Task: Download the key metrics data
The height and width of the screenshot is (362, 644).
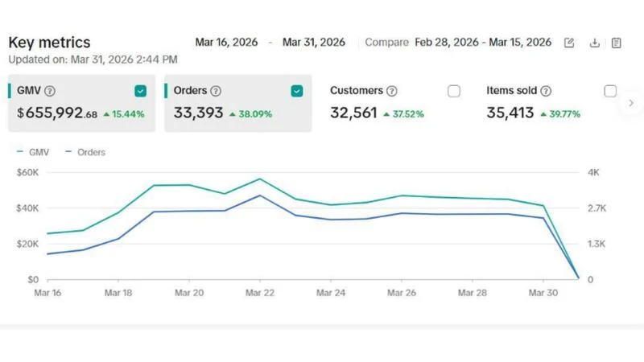Action: [594, 43]
